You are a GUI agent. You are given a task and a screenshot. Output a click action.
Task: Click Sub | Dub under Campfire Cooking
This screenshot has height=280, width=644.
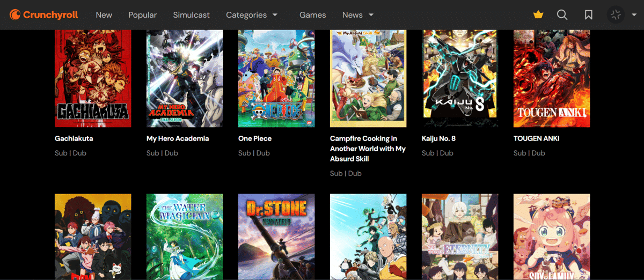(346, 173)
